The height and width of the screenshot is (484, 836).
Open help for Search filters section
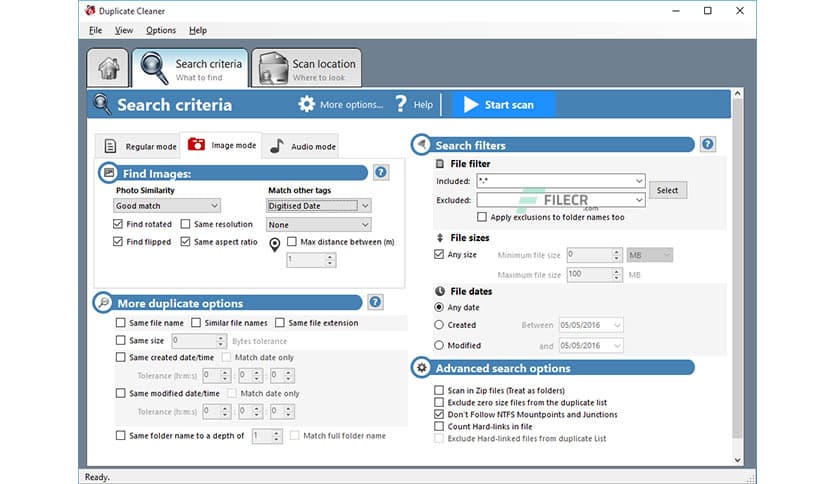[708, 144]
